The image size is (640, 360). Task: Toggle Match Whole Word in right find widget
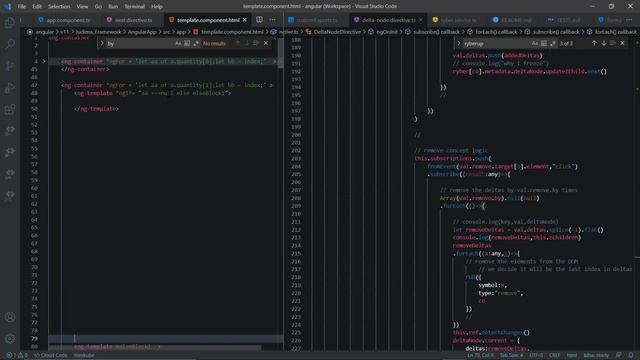544,43
